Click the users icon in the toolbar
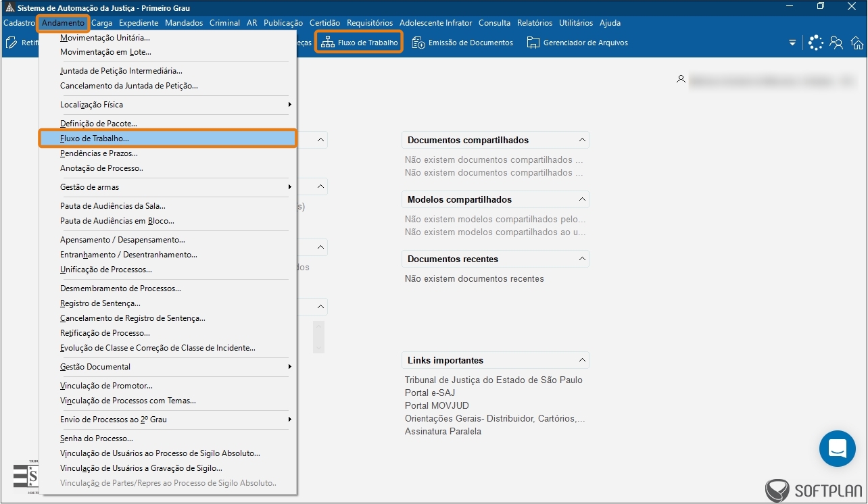The width and height of the screenshot is (868, 504). [x=837, y=43]
